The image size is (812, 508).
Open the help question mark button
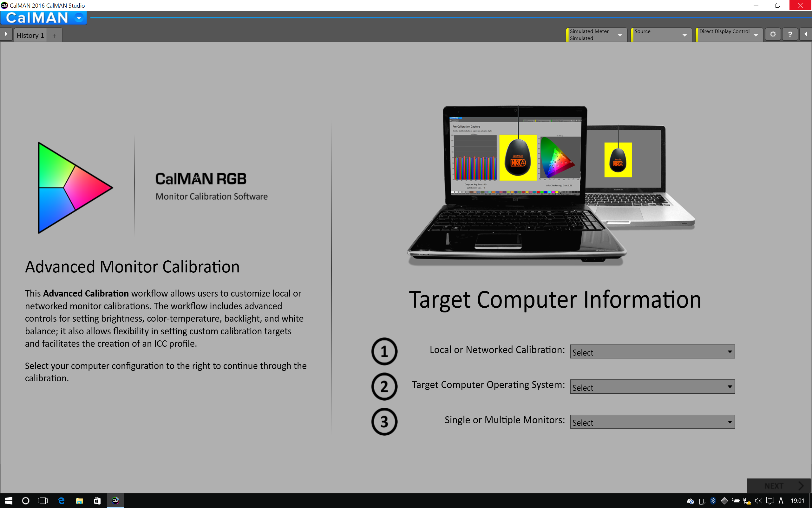(790, 35)
